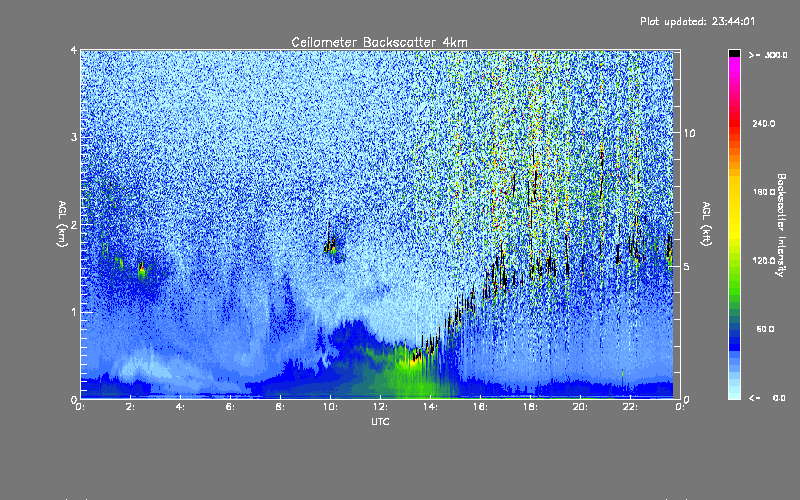Click the '120.0' colorbar label
Image resolution: width=800 pixels, height=500 pixels.
764,260
